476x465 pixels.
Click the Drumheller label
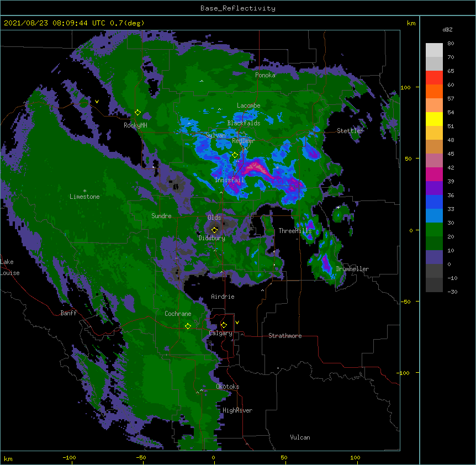click(352, 269)
